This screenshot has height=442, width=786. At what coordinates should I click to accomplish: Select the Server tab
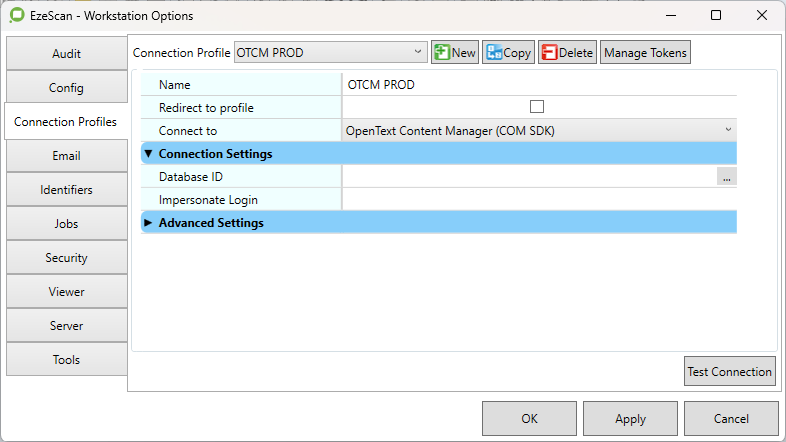[x=66, y=326]
